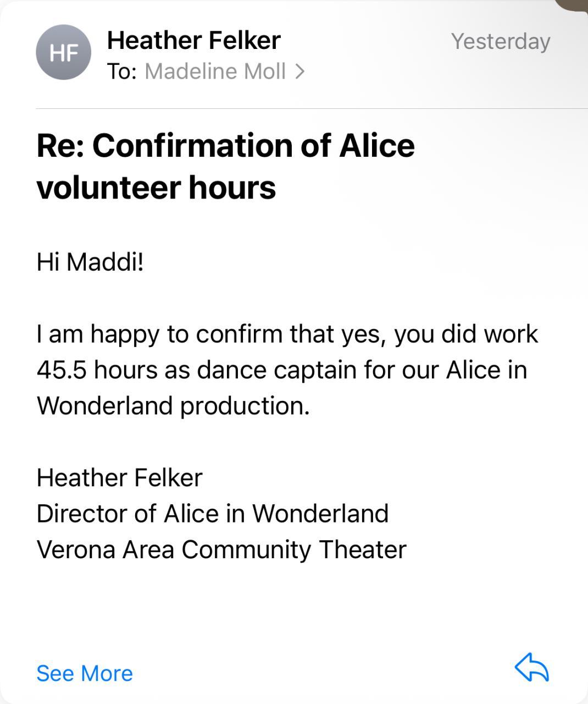
Task: Click the Heather Felker signature name
Action: 119,477
